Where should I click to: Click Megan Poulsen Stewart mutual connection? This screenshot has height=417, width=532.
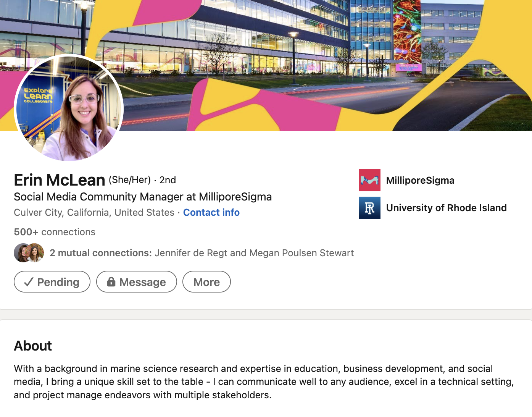(302, 253)
